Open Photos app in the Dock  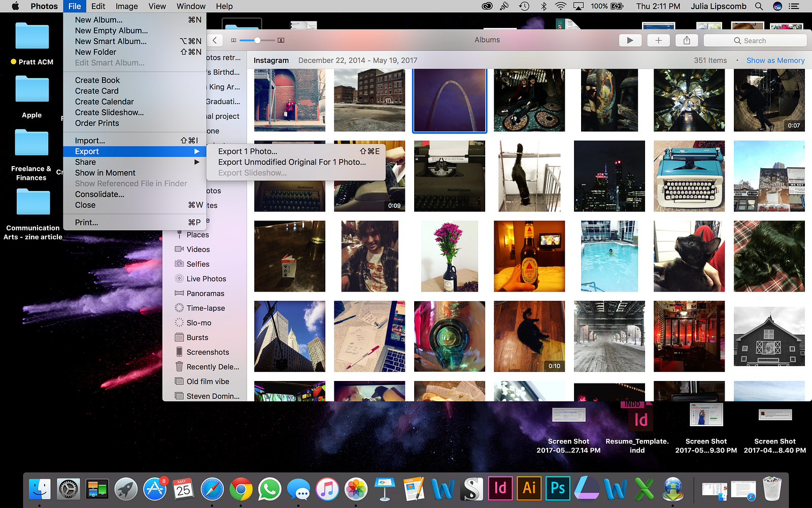[356, 489]
